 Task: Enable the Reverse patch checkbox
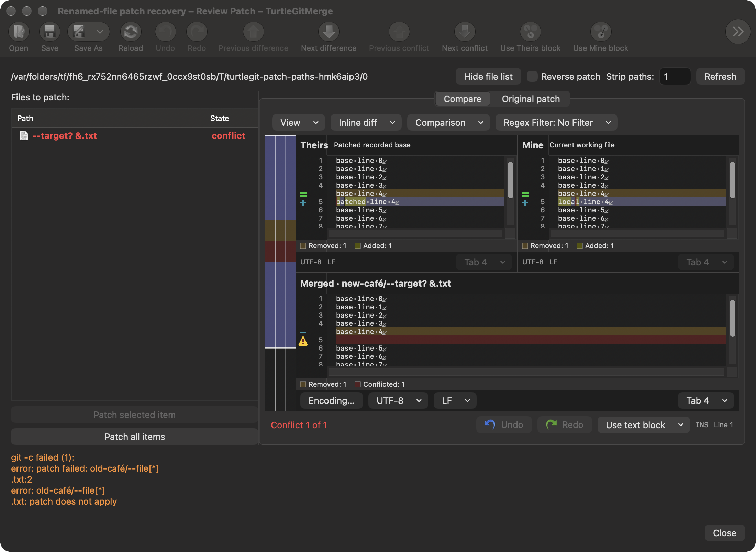[x=532, y=76]
